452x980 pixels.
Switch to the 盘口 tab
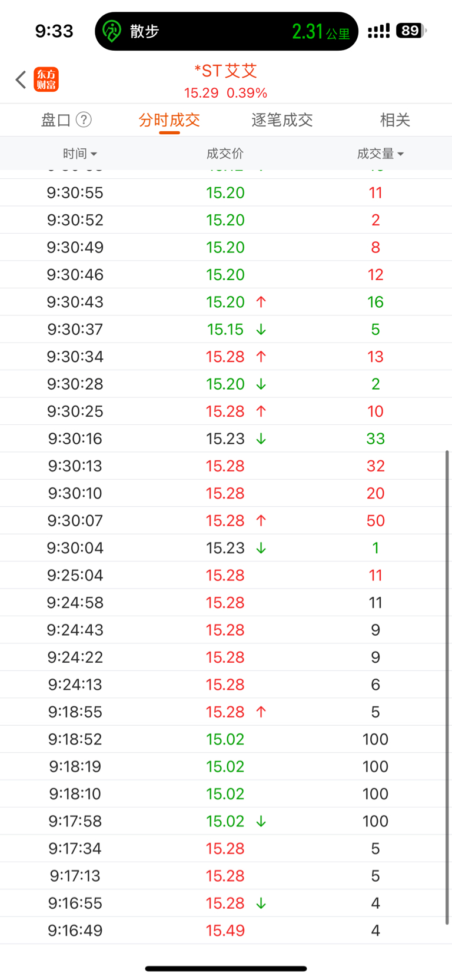pos(56,120)
